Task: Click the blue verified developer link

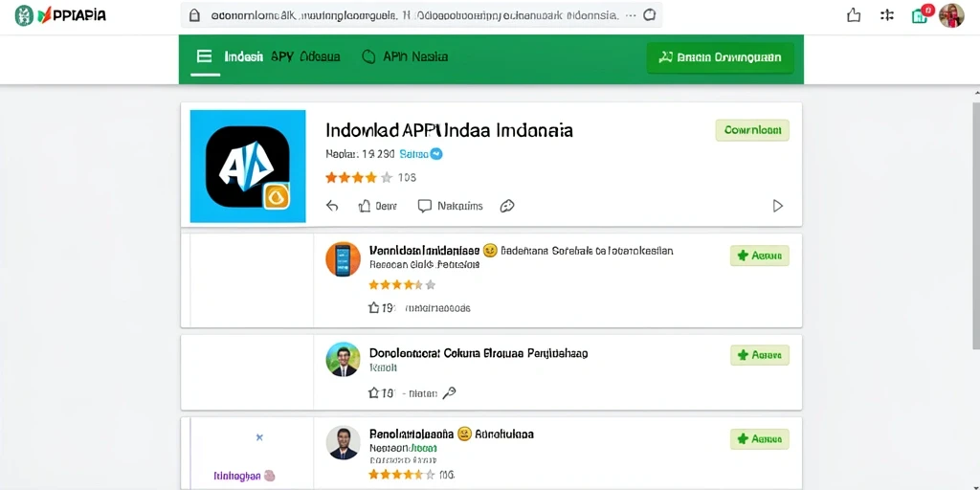Action: pos(421,154)
